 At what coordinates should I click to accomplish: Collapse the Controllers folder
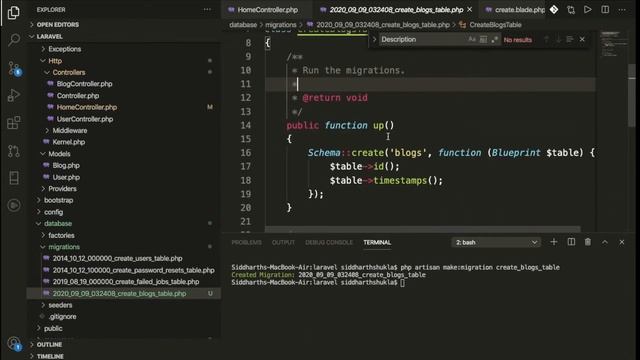tap(69, 72)
